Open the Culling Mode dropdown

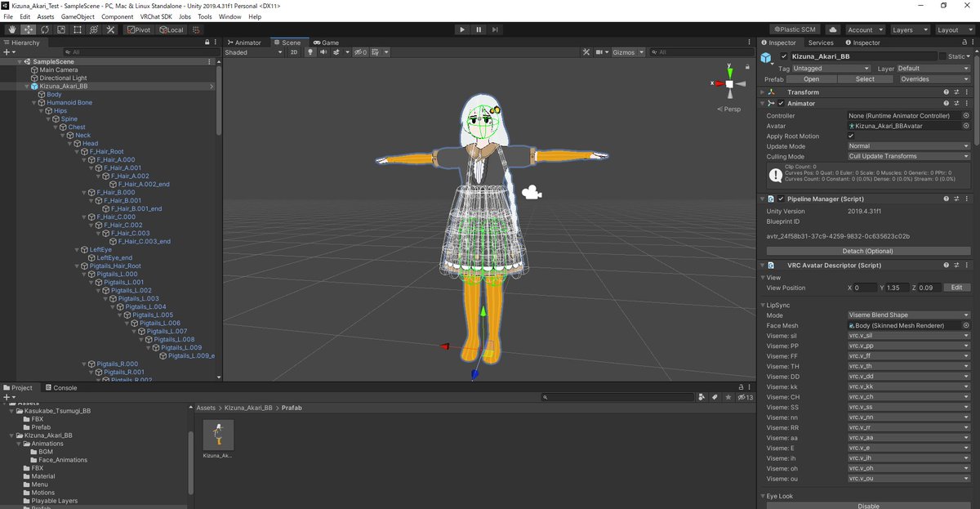click(909, 156)
